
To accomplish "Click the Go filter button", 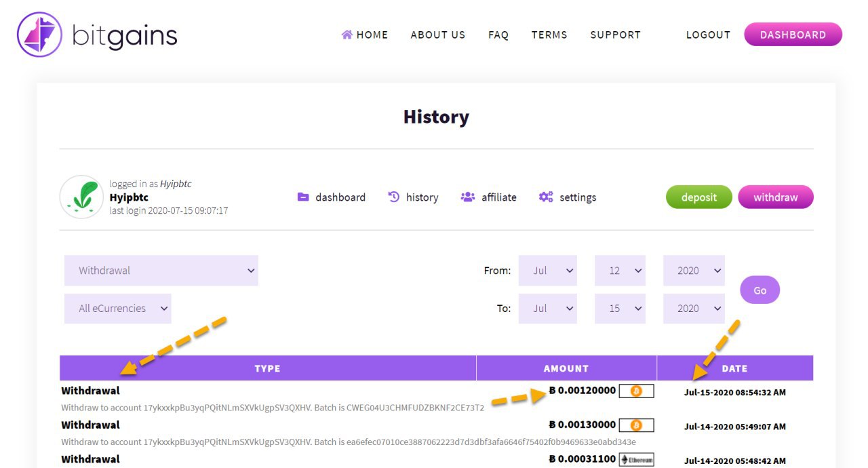I will pos(759,290).
